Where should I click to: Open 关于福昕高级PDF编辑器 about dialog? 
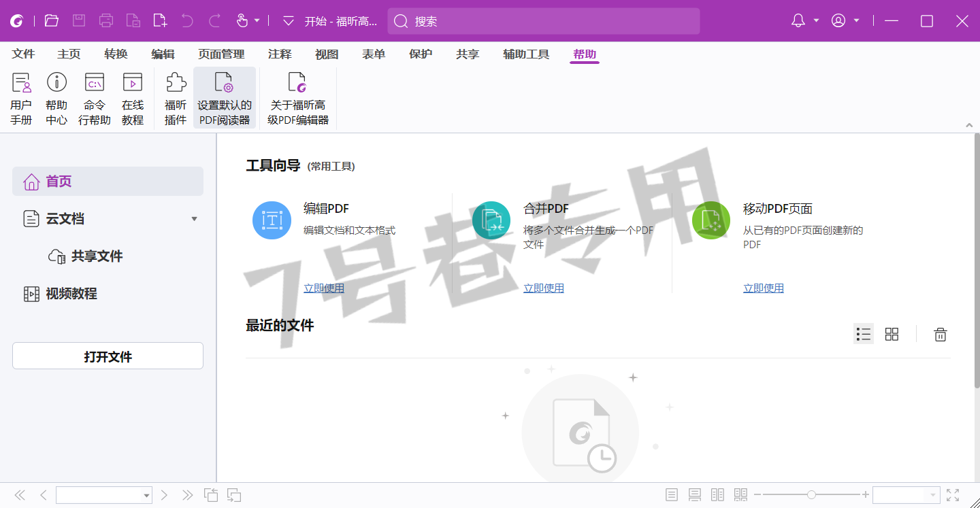pyautogui.click(x=298, y=99)
